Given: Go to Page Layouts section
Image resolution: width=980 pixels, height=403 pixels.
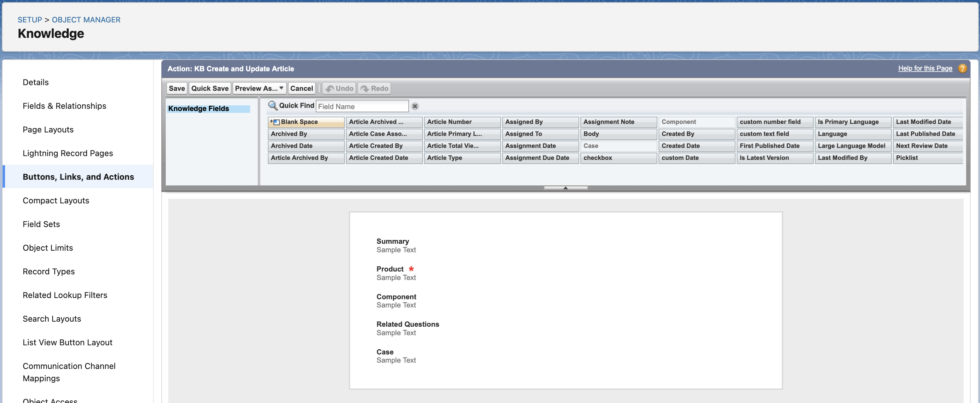Looking at the screenshot, I should coord(48,129).
